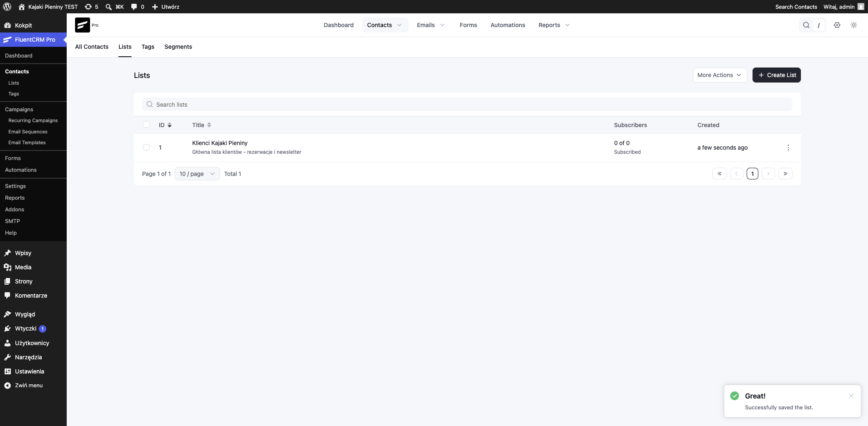Open the admin avatar next to Witaj, admin
Image resolution: width=868 pixels, height=426 pixels.
[860, 7]
